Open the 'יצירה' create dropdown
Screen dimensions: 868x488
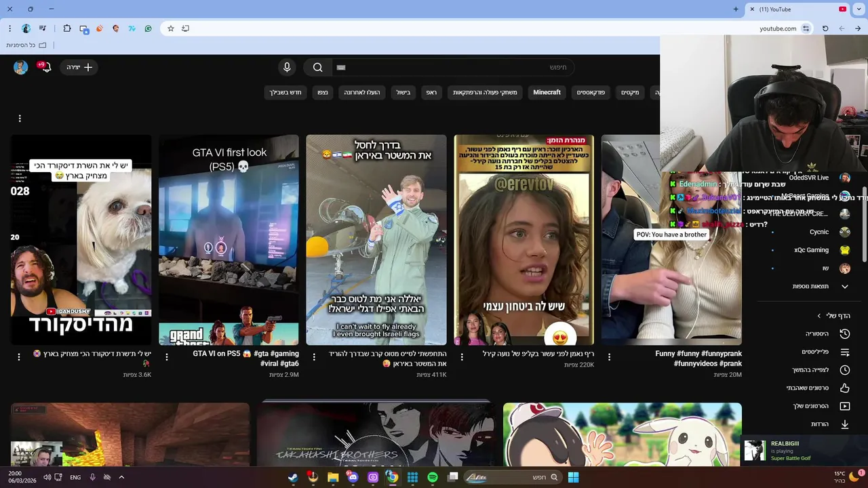(x=79, y=67)
